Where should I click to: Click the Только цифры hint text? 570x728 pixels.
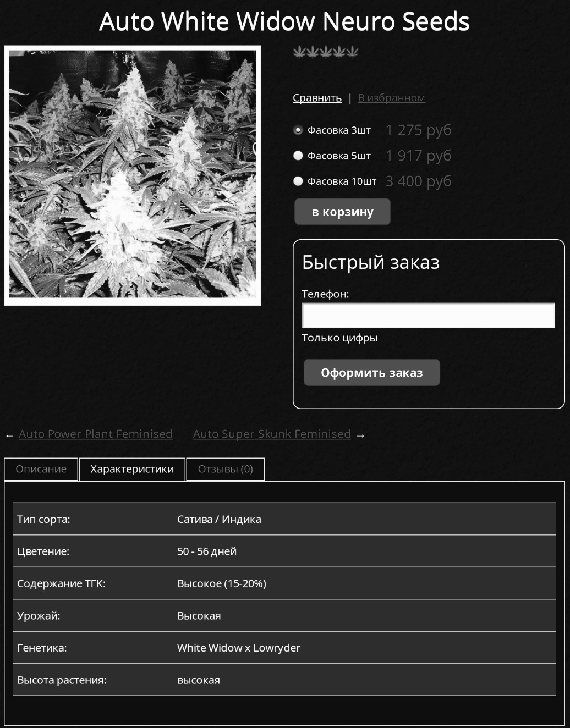click(339, 338)
